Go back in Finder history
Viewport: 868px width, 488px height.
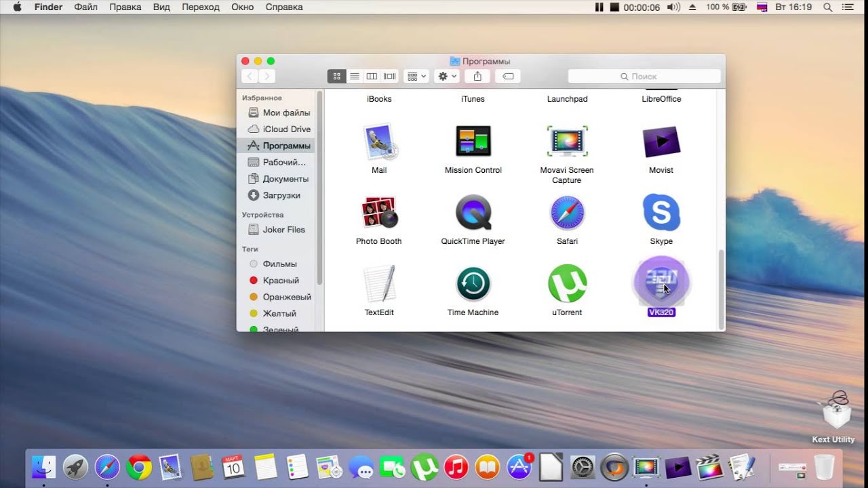coord(250,77)
